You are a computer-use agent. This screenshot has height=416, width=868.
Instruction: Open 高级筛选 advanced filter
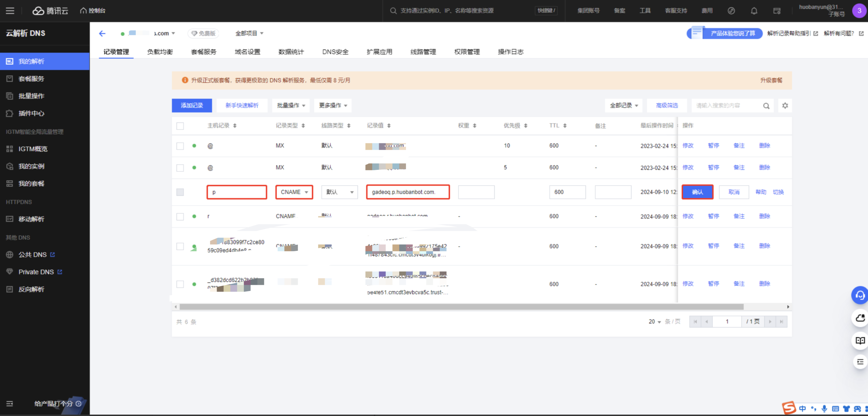[667, 106]
